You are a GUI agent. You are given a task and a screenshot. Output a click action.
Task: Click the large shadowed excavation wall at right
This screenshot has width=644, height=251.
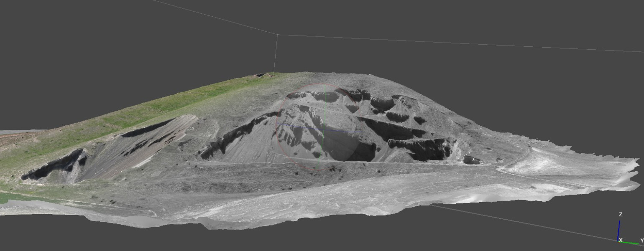pos(418,148)
